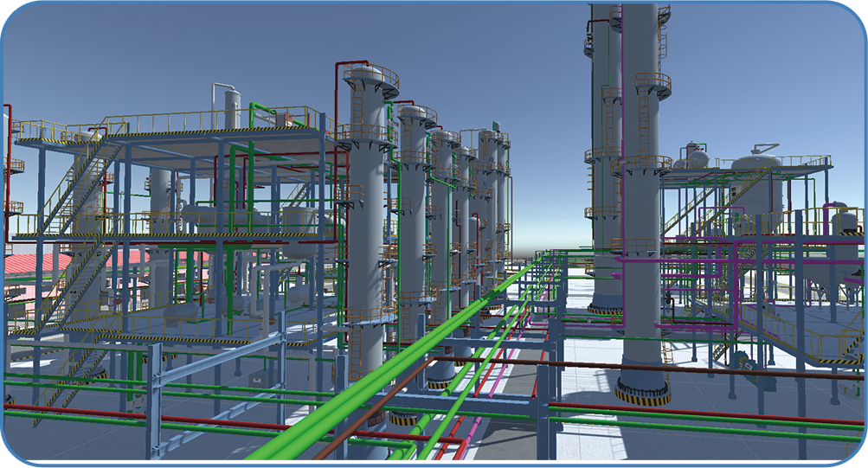The image size is (868, 468).
Task: Select the striped base of the right tower
Action: point(642,393)
